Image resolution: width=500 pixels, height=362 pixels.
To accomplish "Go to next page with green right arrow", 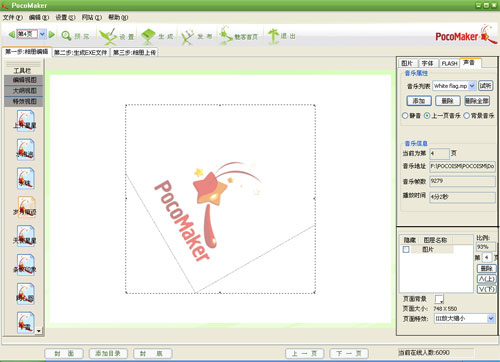I will tap(51, 34).
